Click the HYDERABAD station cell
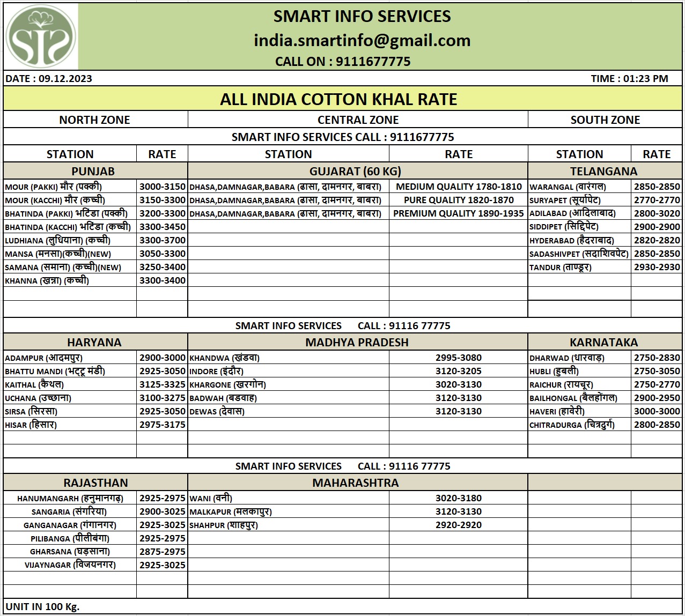Viewport: 685px width, 616px height. (x=572, y=240)
